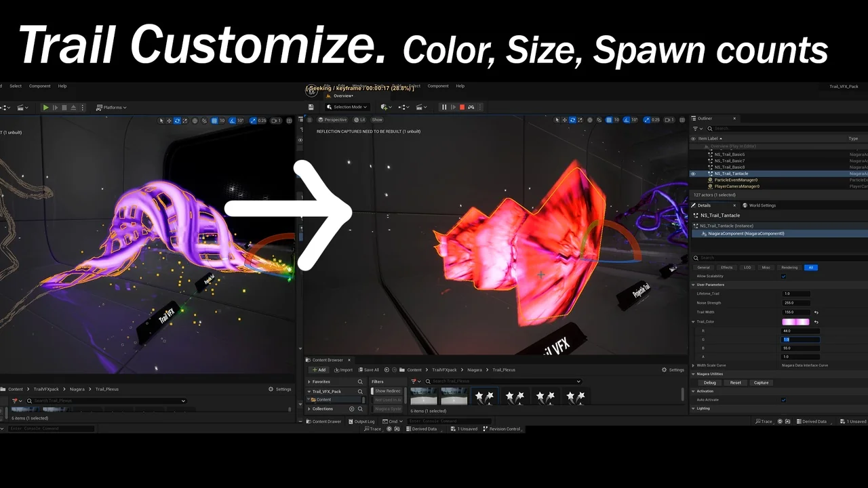This screenshot has width=868, height=488.
Task: Open the Selection Mode dropdown
Action: tap(347, 107)
